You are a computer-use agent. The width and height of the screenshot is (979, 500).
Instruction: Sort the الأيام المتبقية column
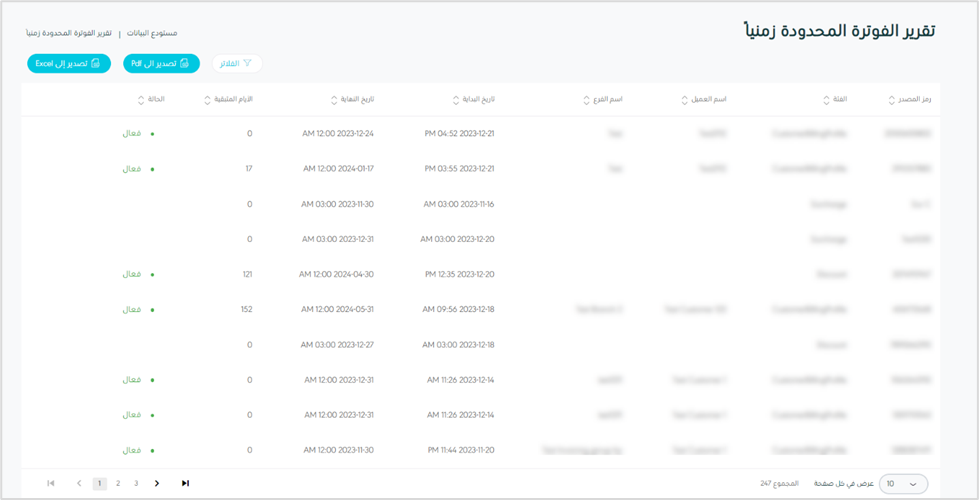click(207, 100)
